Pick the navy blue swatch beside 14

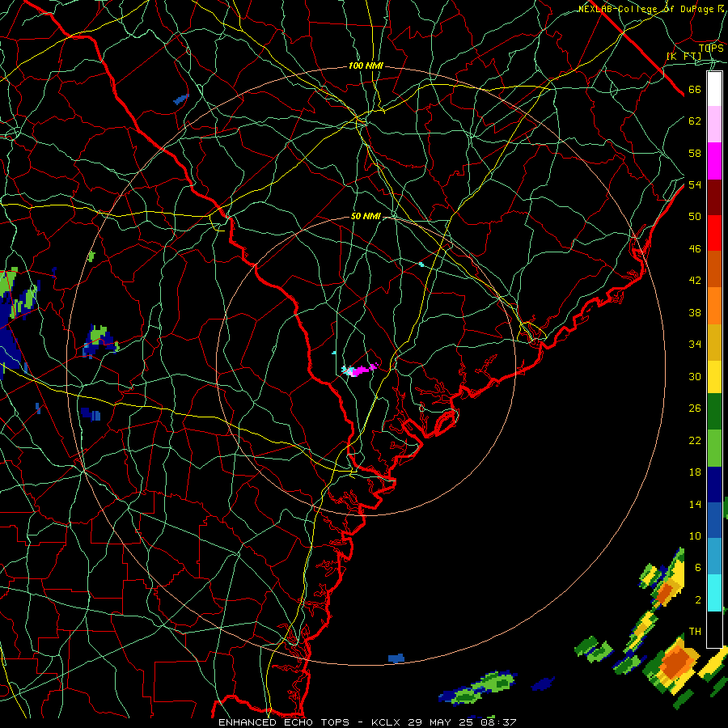[x=714, y=485]
